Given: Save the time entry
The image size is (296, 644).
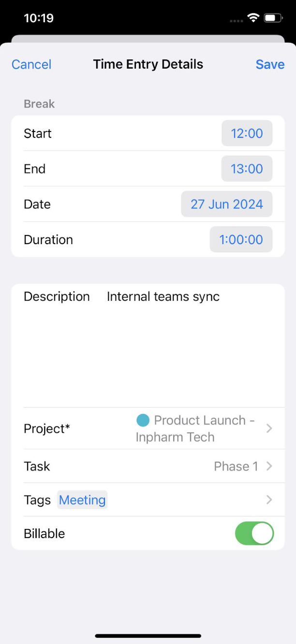Looking at the screenshot, I should 270,64.
